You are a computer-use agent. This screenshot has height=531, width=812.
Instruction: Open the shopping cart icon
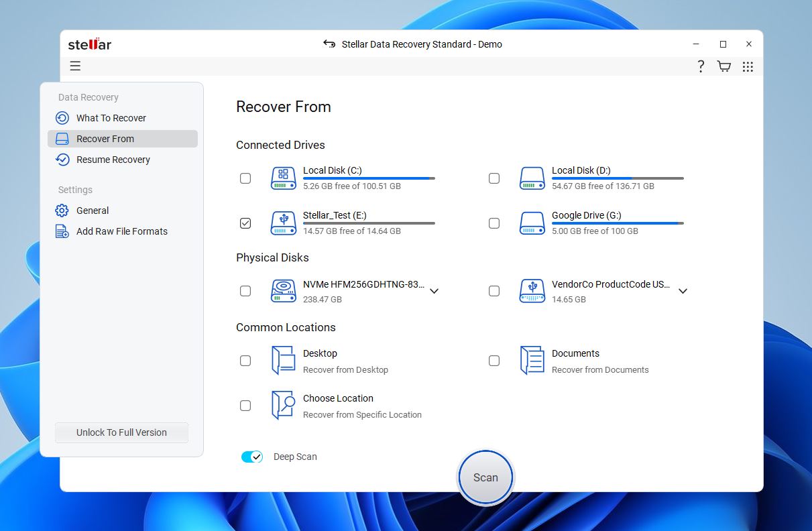tap(724, 66)
